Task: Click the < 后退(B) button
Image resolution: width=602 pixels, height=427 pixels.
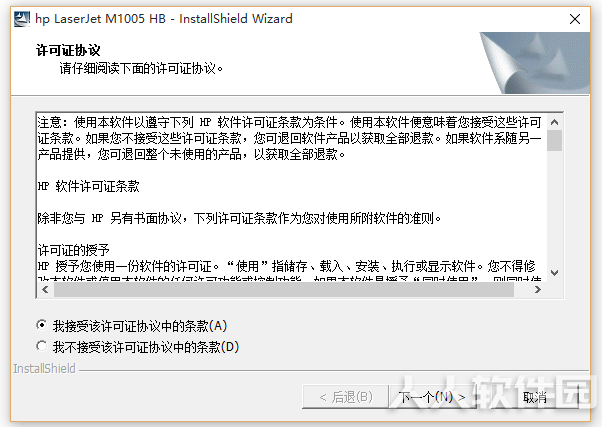Action: [346, 397]
